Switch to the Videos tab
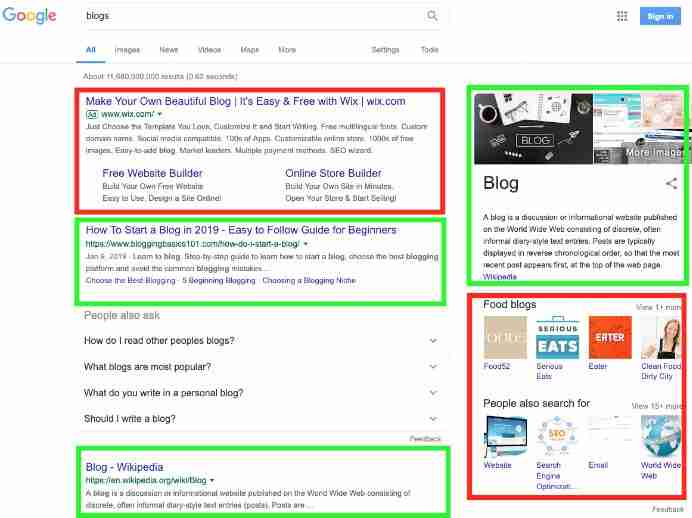 click(209, 50)
